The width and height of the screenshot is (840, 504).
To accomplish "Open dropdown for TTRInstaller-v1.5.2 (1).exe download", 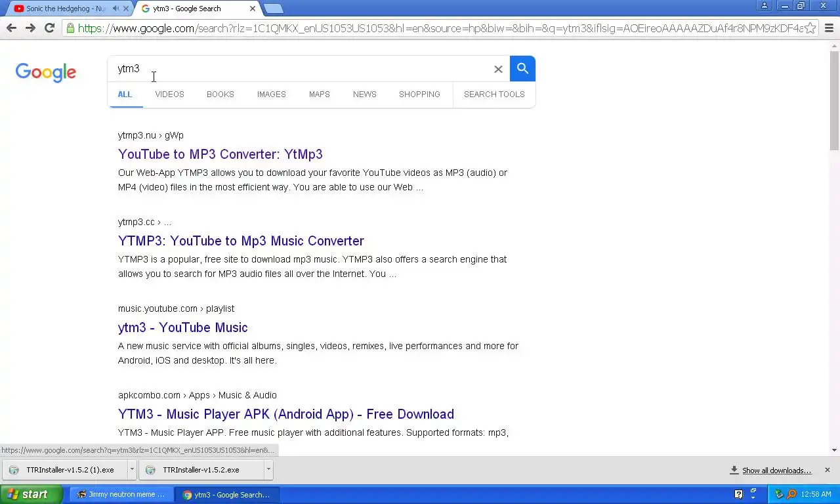I will 132,469.
